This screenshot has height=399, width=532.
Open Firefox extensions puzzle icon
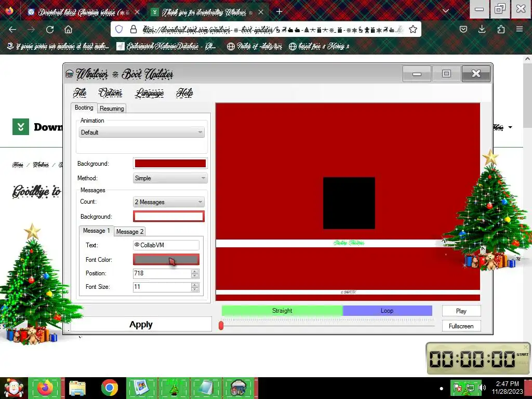501,29
